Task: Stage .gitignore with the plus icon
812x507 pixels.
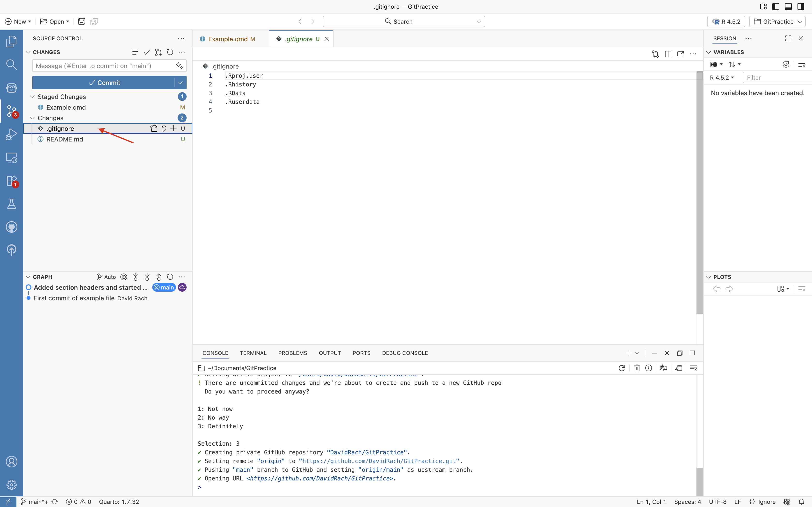Action: (x=173, y=128)
